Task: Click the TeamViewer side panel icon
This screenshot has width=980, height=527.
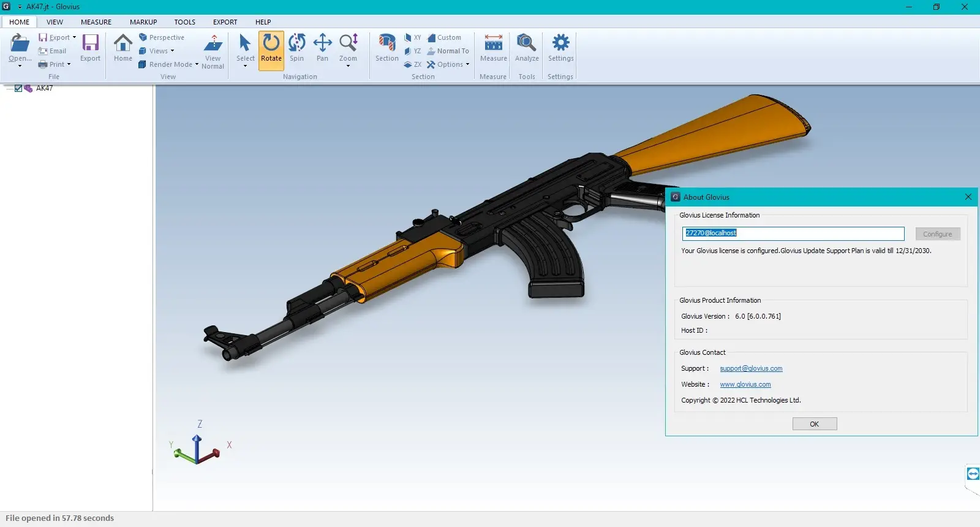Action: [x=973, y=474]
